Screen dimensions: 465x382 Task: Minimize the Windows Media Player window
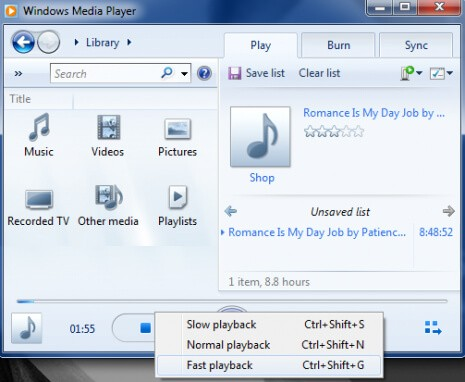point(380,7)
